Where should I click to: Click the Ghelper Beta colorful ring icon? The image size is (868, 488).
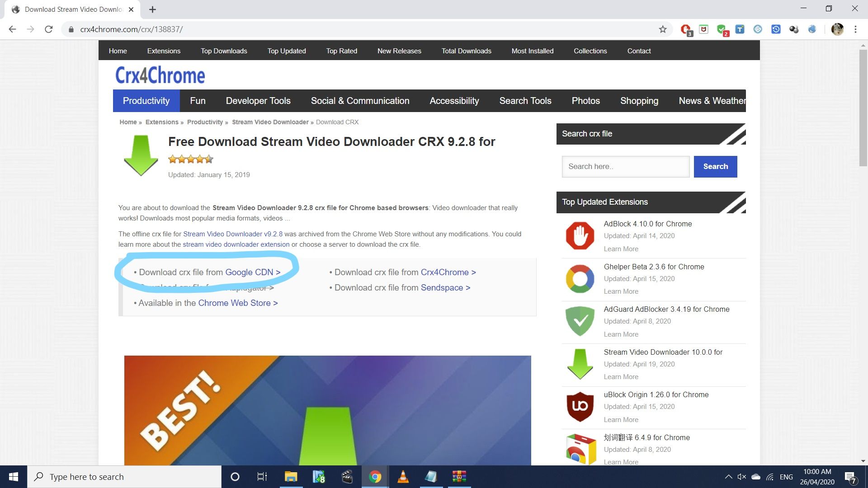(580, 279)
